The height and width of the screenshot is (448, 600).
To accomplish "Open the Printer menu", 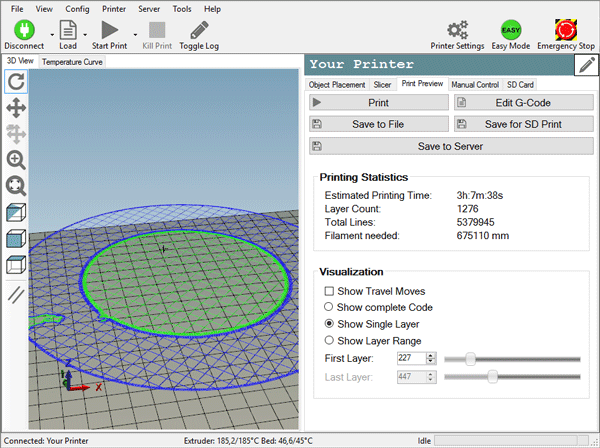I will (114, 9).
